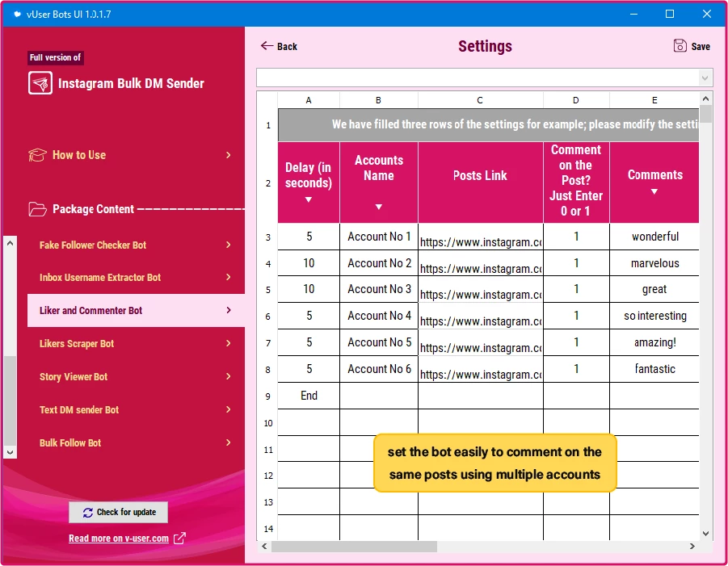Screen dimensions: 728x566
Task: Open the Delay (in seconds) column filter arrow
Action: tap(309, 200)
